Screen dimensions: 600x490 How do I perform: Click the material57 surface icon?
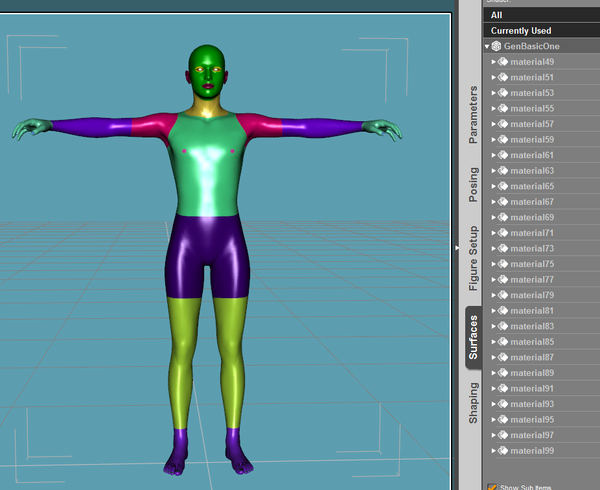(503, 125)
